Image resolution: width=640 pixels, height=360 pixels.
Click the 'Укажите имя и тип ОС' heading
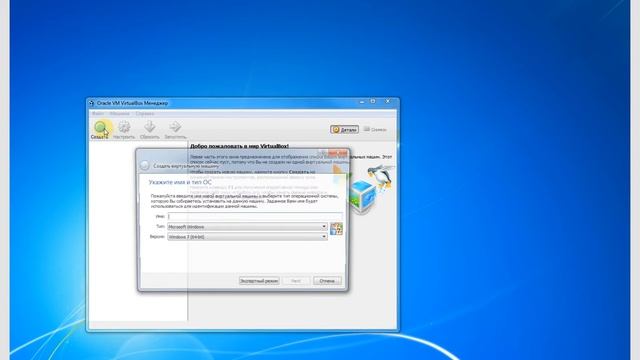[x=180, y=182]
